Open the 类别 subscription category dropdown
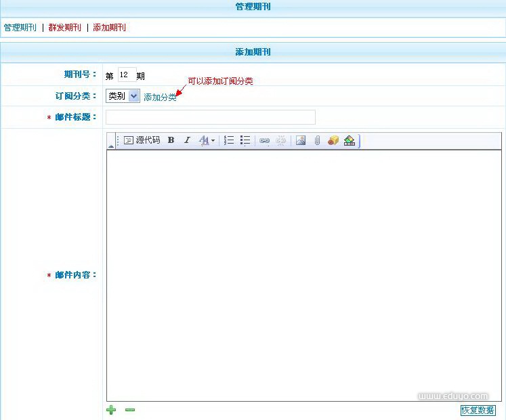This screenshot has height=420, width=506. [123, 96]
